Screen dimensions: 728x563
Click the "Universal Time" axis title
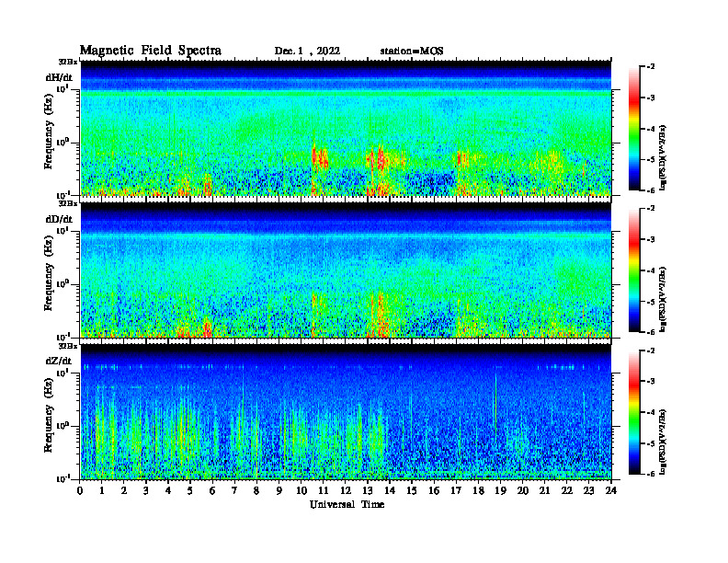click(x=347, y=504)
